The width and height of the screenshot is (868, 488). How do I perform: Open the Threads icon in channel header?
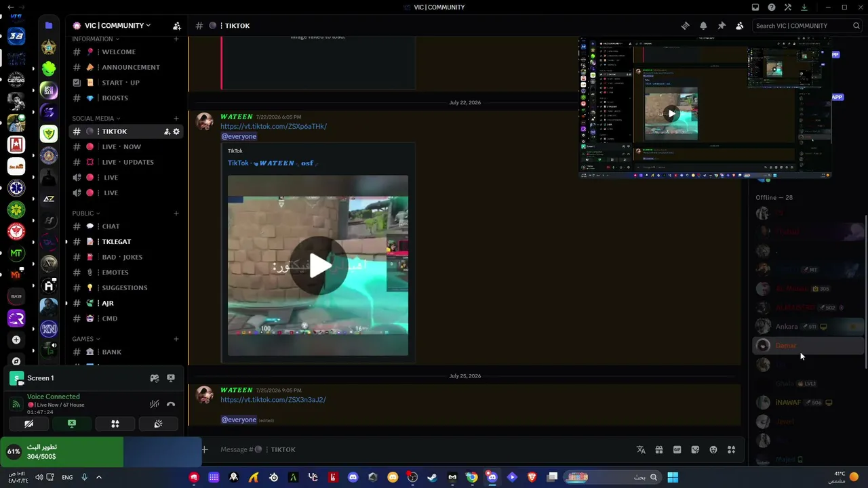tap(685, 26)
